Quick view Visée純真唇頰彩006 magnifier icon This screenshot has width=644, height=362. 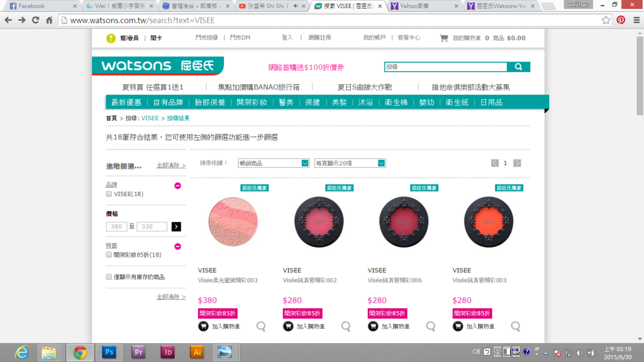[430, 326]
